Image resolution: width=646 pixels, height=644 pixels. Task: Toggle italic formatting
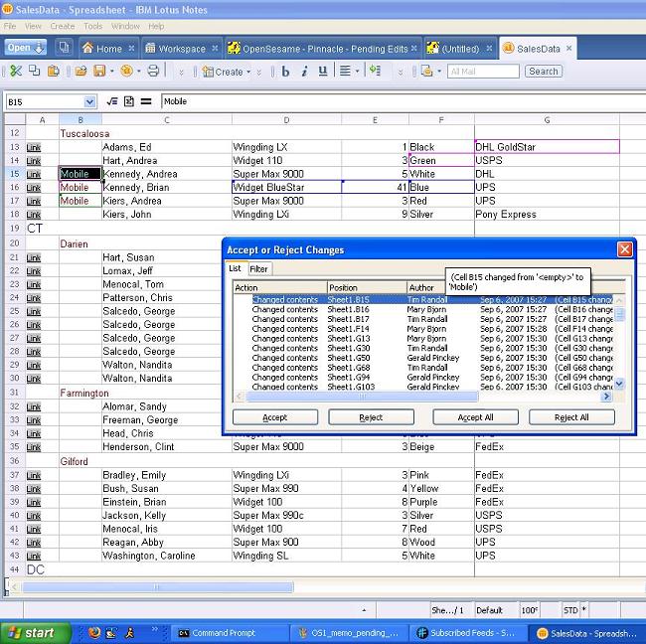click(x=304, y=72)
